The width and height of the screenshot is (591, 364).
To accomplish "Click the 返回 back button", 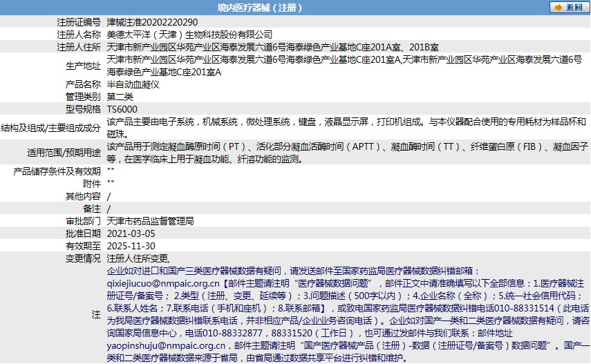I will pyautogui.click(x=569, y=7).
